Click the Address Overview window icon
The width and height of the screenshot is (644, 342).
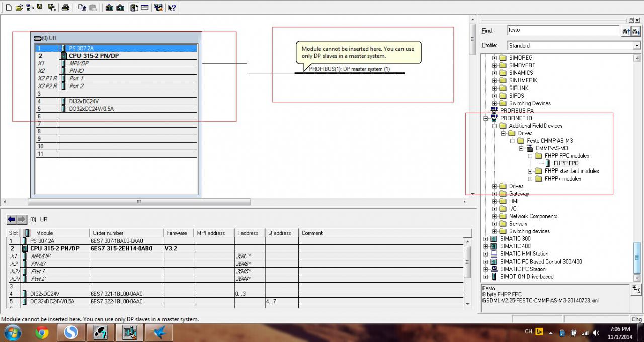point(145,8)
